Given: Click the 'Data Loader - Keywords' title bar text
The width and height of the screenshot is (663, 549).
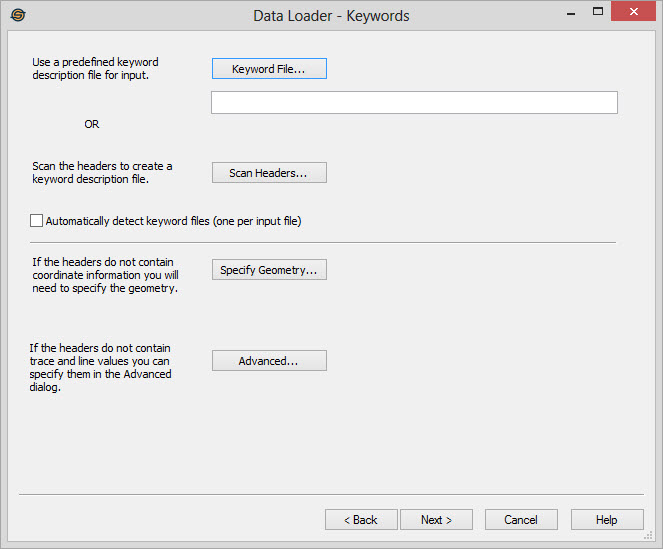Looking at the screenshot, I should [331, 16].
